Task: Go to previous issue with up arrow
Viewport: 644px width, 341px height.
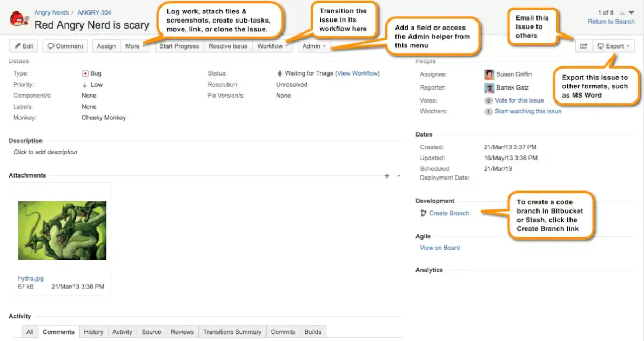Action: pyautogui.click(x=622, y=13)
